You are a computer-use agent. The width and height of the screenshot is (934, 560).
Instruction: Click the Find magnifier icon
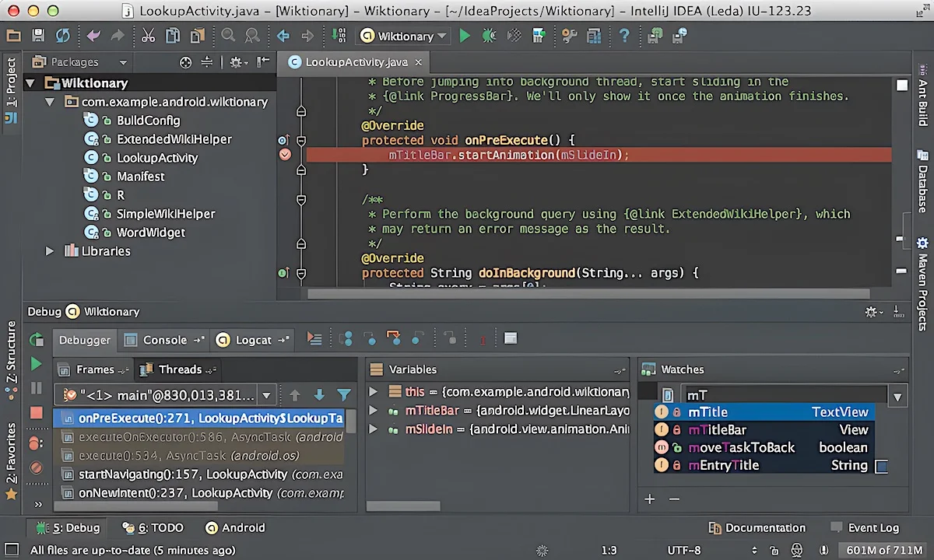(228, 36)
